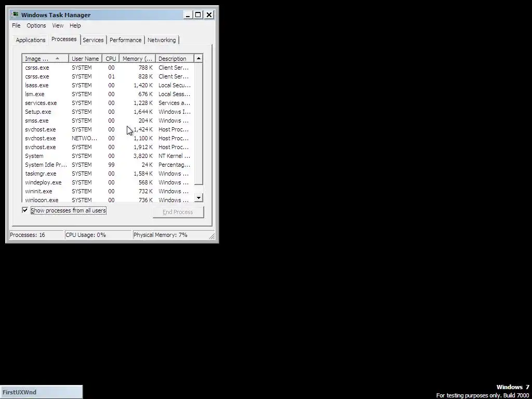This screenshot has height=399, width=532.
Task: Select the wininit.exe process
Action: coord(108,191)
